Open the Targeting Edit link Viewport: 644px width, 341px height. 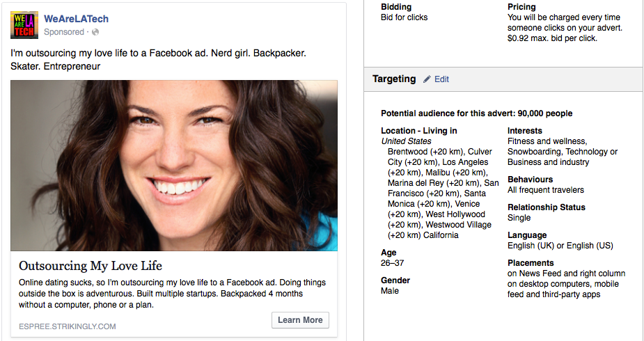(441, 79)
